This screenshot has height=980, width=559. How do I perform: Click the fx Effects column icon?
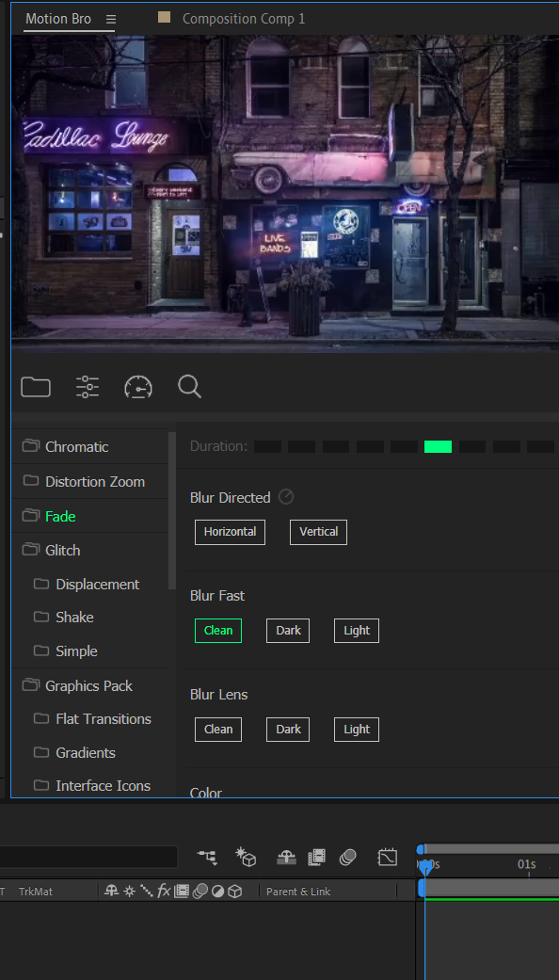pos(164,892)
